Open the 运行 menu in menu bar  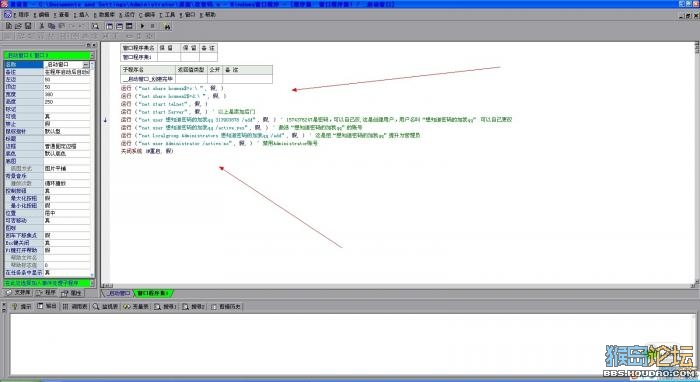[x=127, y=15]
